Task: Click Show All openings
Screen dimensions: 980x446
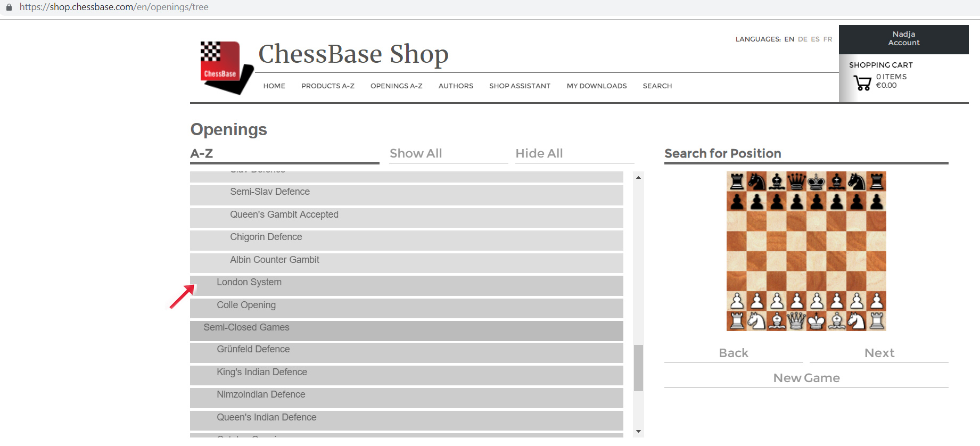Action: coord(449,154)
